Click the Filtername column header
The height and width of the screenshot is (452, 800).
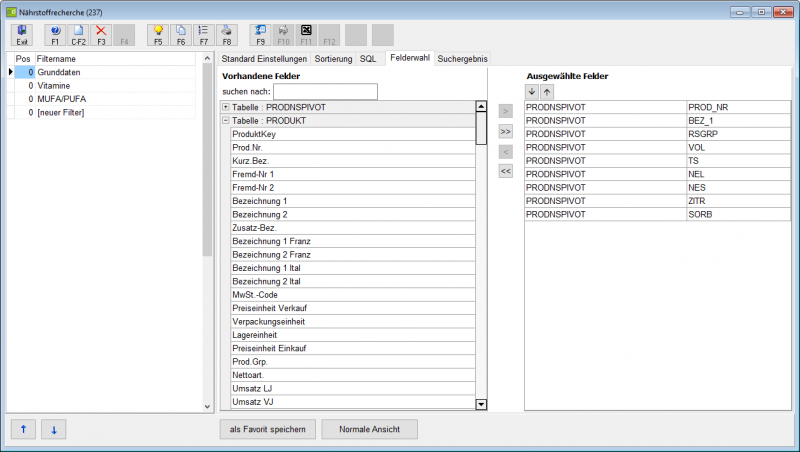(116, 59)
